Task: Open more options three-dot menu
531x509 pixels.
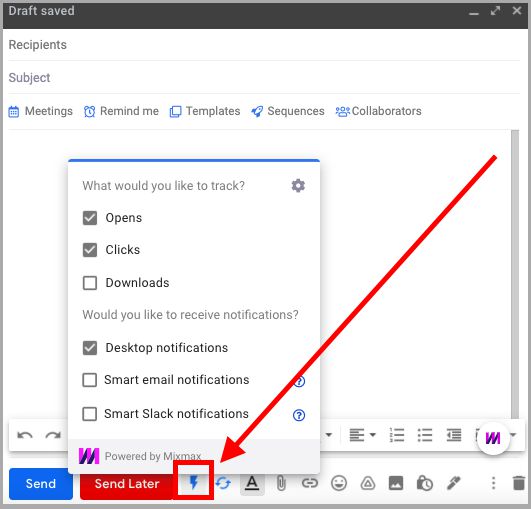Action: click(x=493, y=483)
